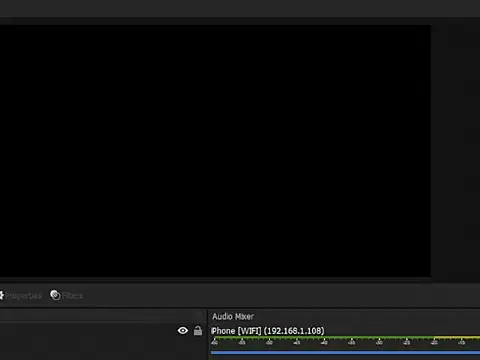480x360 pixels.
Task: Select Phone [WIFI] (192.168.1.108) audio label
Action: coord(268,331)
